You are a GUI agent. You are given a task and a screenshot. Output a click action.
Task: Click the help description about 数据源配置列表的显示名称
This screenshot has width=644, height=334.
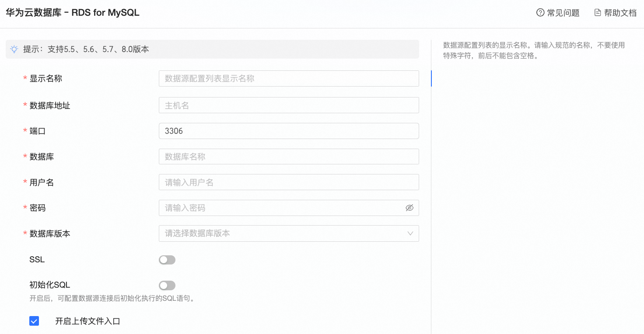534,50
